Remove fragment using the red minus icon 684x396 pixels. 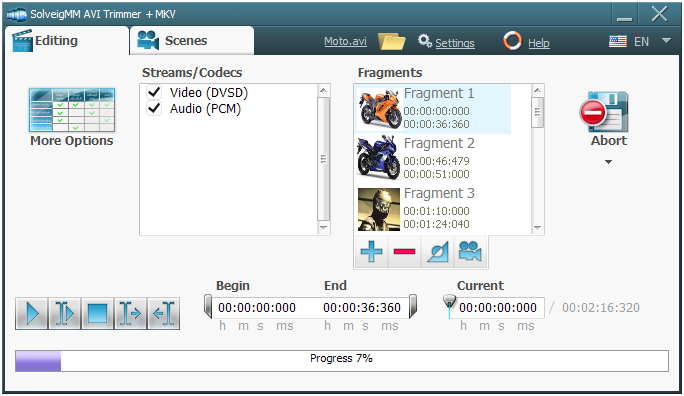coord(404,252)
